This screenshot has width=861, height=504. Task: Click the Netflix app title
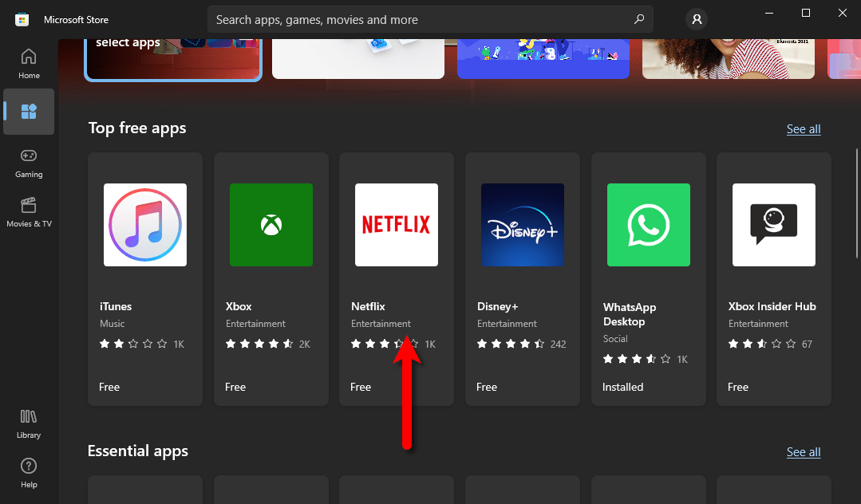pos(368,306)
